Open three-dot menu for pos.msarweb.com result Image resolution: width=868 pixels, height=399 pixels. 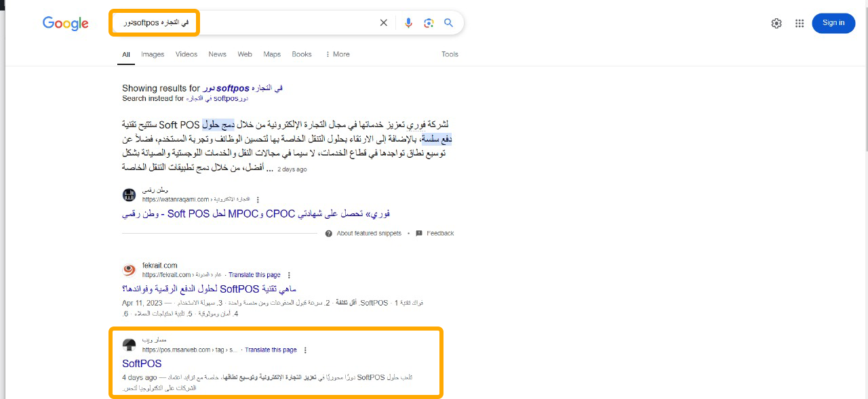(x=305, y=350)
